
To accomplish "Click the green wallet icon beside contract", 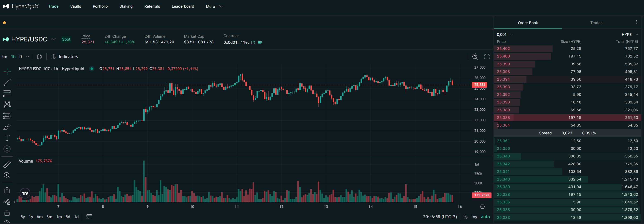I will point(260,42).
